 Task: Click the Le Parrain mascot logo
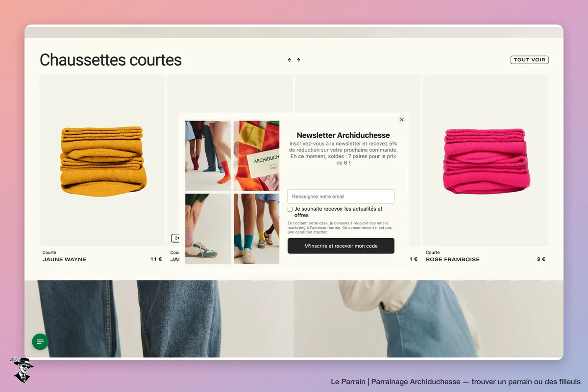[22, 370]
